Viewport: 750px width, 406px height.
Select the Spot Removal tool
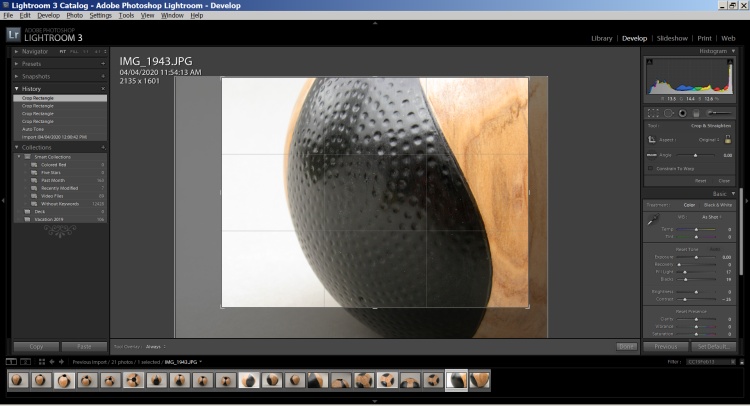tap(668, 113)
